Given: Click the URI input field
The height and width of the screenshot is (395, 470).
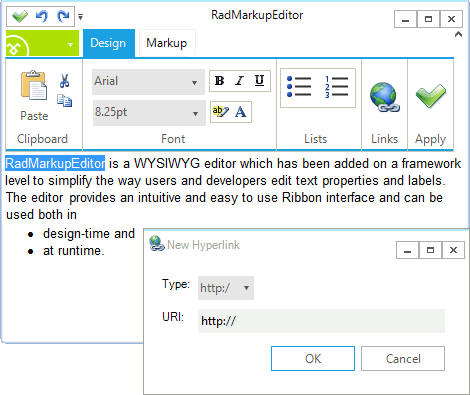Looking at the screenshot, I should click(x=321, y=321).
